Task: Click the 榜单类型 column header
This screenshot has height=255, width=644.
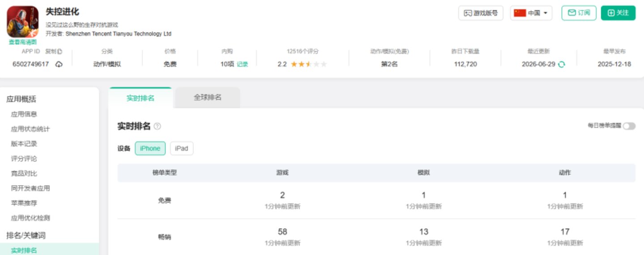Action: 165,173
